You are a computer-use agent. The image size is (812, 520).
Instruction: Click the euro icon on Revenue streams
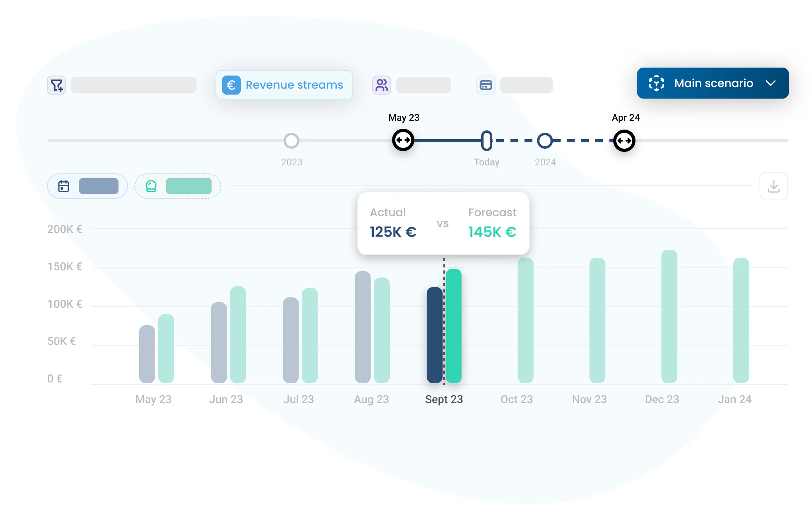pos(232,85)
